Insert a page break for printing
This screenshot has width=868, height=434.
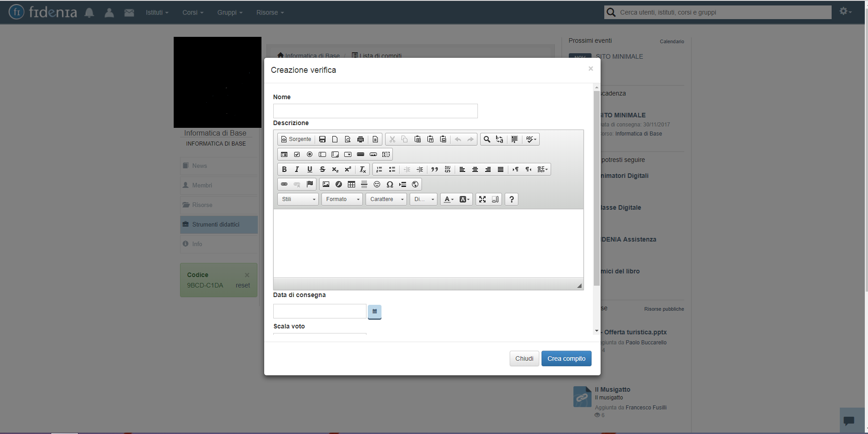pos(402,184)
